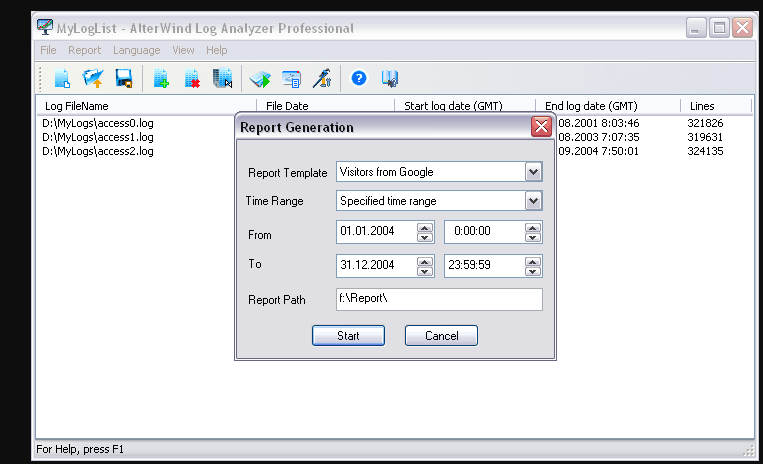Close the AlterWind Log Analyzer window

click(743, 28)
